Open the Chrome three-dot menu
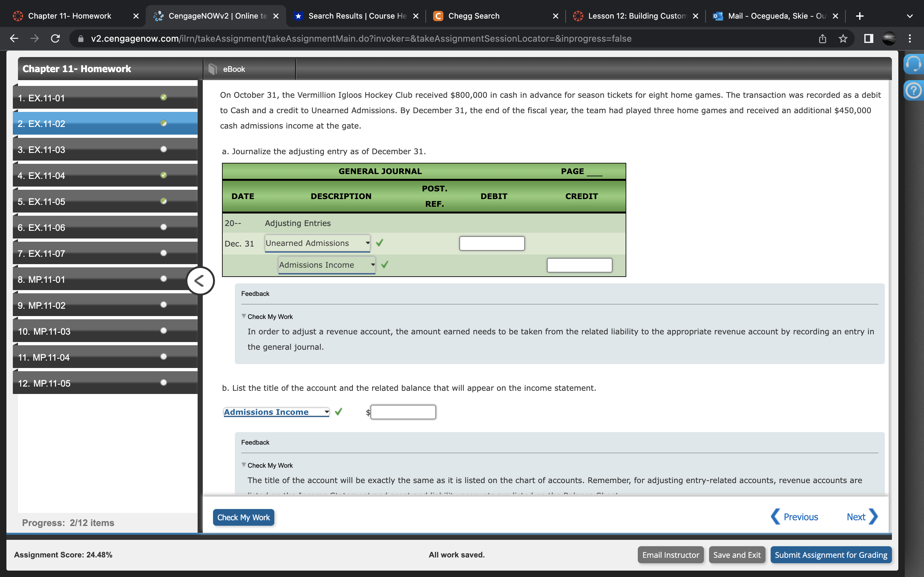 point(910,38)
